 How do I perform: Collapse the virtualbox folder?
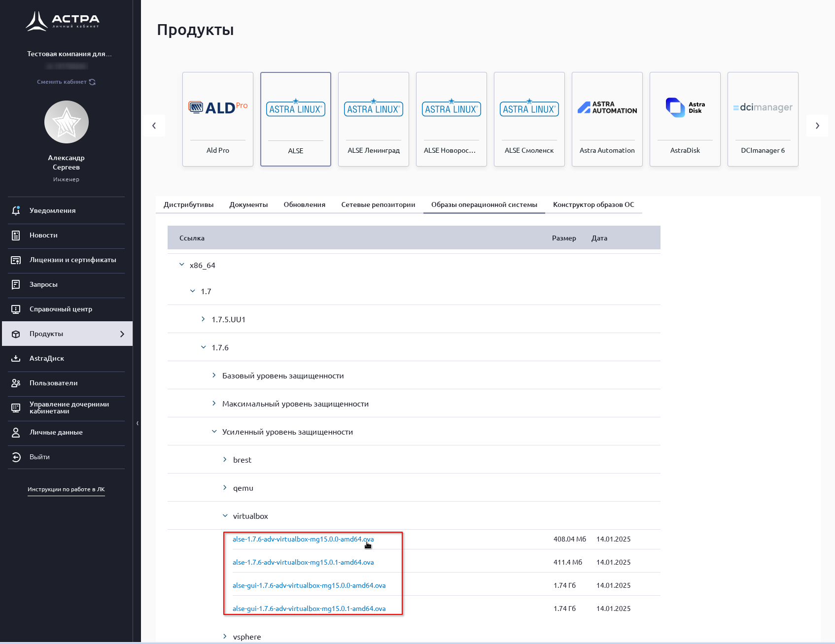[x=225, y=516]
